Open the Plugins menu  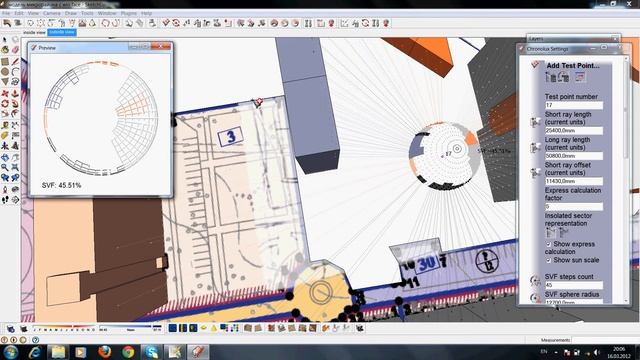click(129, 13)
